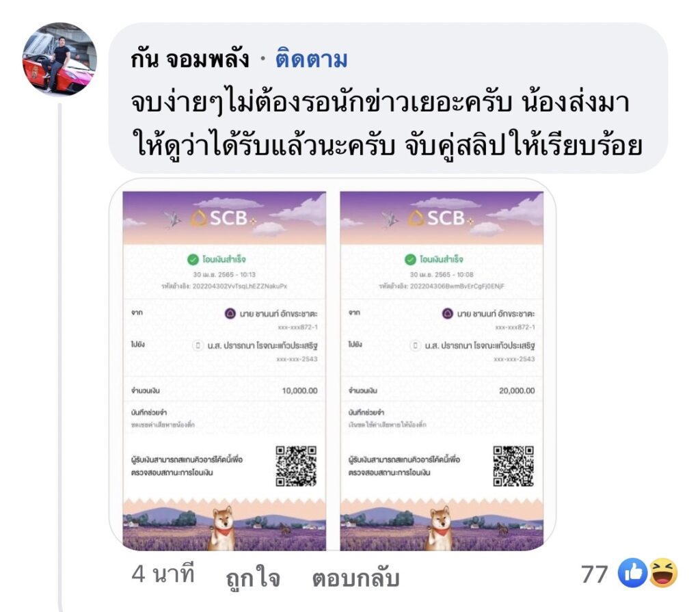
Task: Click the comment text bubble
Action: coord(388,98)
